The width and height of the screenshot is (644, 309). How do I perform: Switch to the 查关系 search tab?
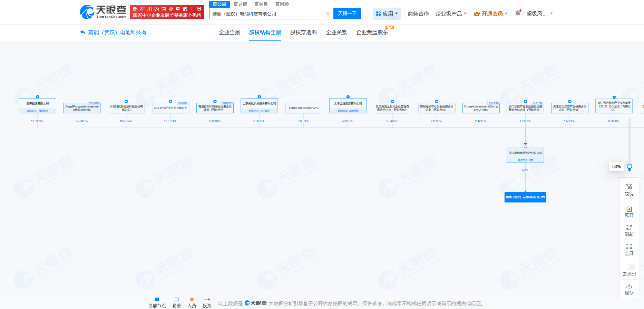coord(261,4)
